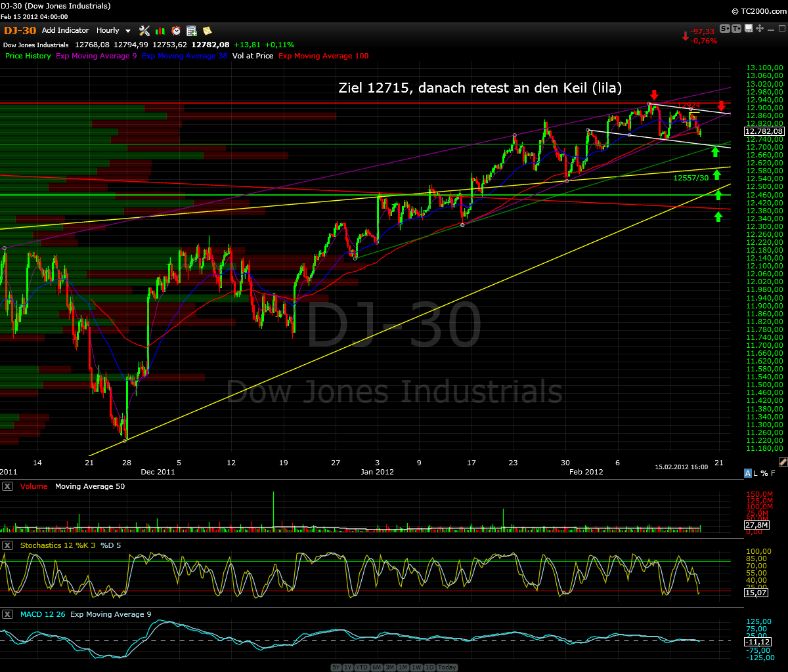Select the YTD time range
The width and height of the screenshot is (788, 672).
tap(362, 667)
